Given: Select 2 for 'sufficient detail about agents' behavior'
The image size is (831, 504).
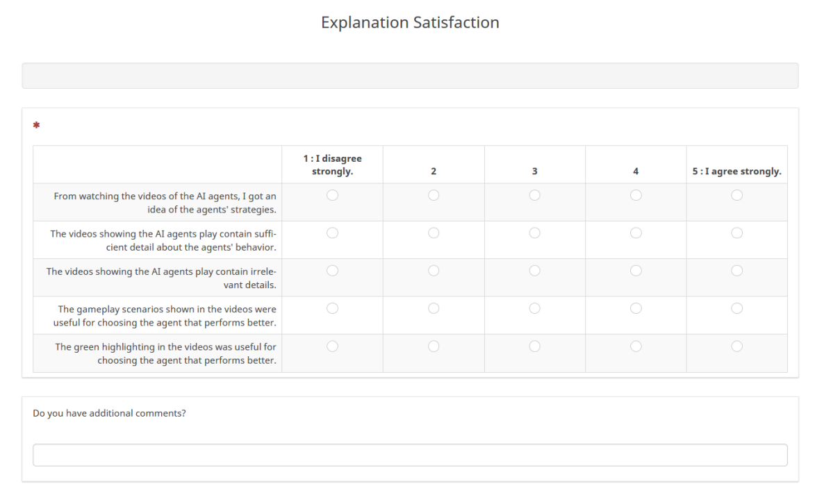Looking at the screenshot, I should coord(434,233).
